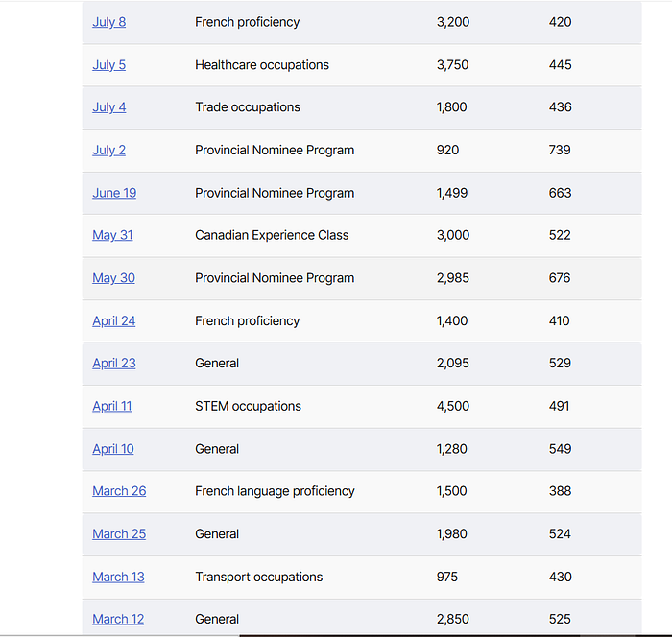Click invitations value 920

point(448,150)
